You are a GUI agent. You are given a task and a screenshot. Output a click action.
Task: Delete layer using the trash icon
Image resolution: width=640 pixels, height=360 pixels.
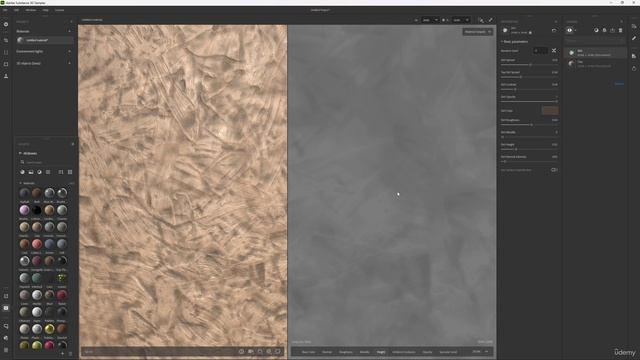pos(620,30)
